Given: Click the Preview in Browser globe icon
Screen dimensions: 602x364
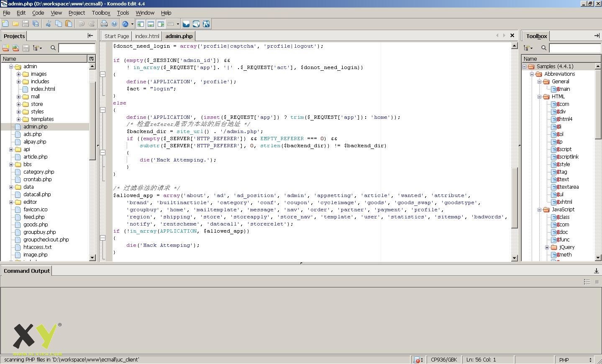Looking at the screenshot, I should click(x=125, y=24).
